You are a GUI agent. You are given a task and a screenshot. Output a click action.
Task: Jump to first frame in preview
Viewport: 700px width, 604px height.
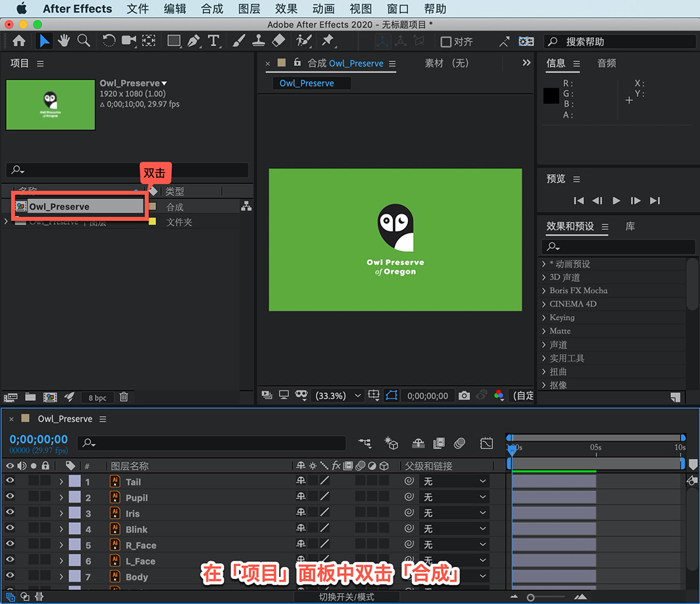[x=579, y=200]
